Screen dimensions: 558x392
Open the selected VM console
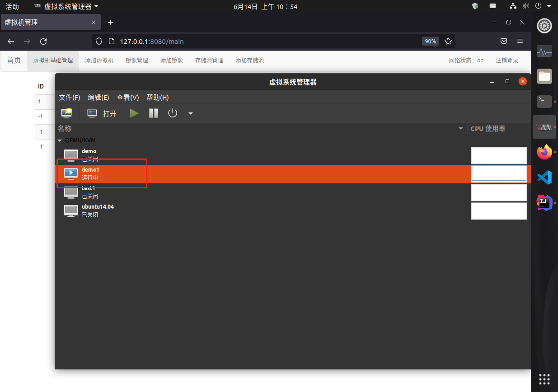point(102,113)
